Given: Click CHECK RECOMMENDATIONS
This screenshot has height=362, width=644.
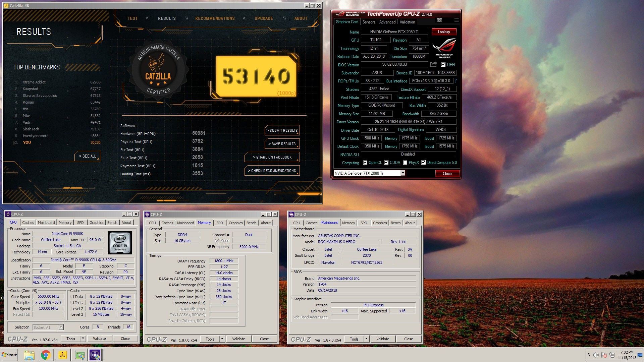Looking at the screenshot, I should 272,171.
